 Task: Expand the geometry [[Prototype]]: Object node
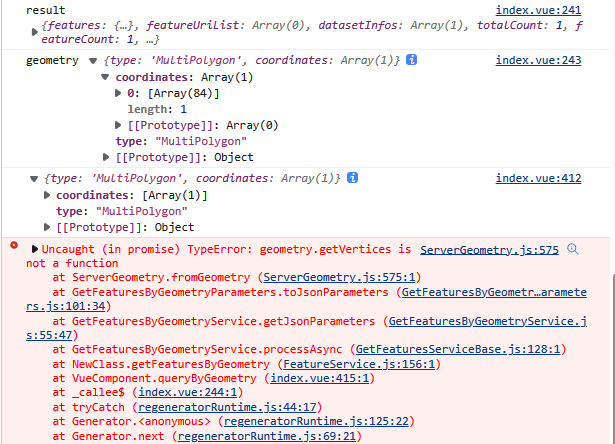[106, 157]
